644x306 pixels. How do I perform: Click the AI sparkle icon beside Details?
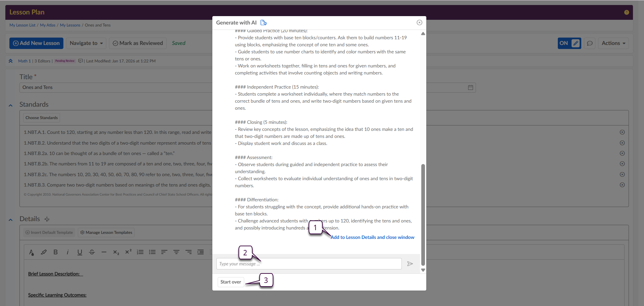pos(47,219)
